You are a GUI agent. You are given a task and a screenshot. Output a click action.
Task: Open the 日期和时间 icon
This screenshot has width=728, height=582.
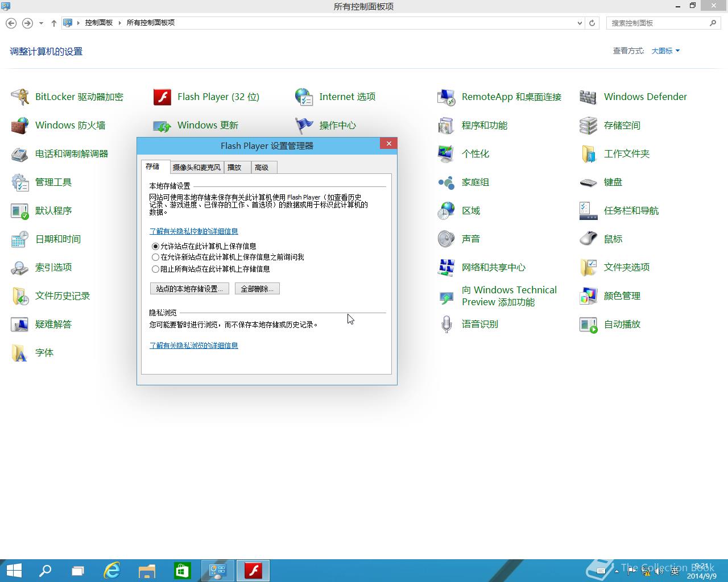(x=20, y=239)
